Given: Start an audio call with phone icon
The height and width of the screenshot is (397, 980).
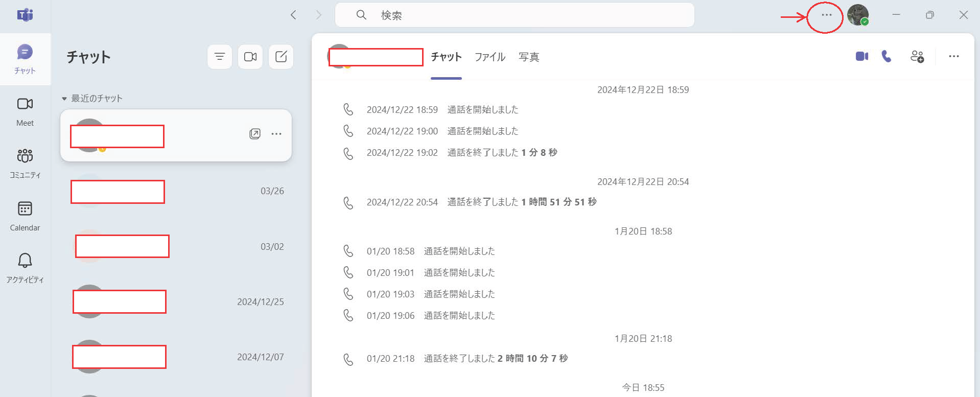Looking at the screenshot, I should [x=886, y=56].
